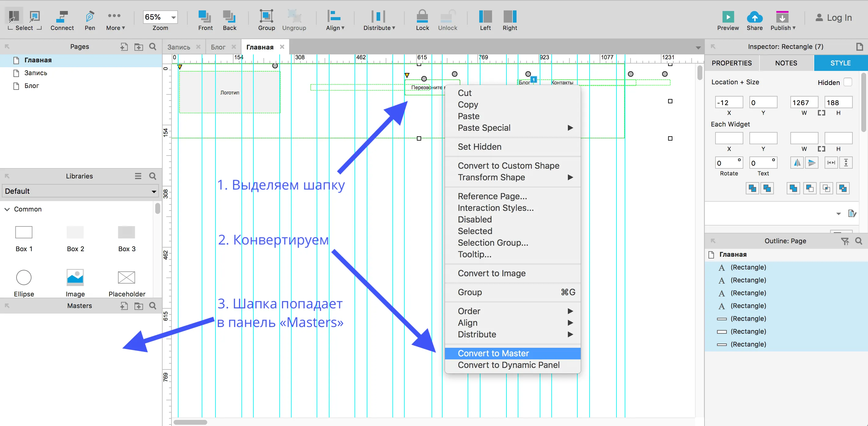
Task: Click the Connect tool icon
Action: click(62, 17)
